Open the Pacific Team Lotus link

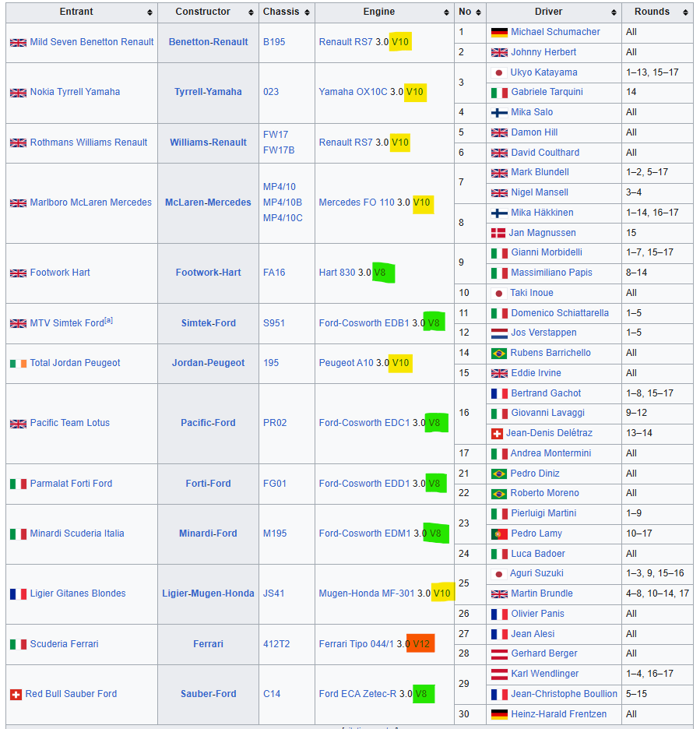pyautogui.click(x=70, y=423)
